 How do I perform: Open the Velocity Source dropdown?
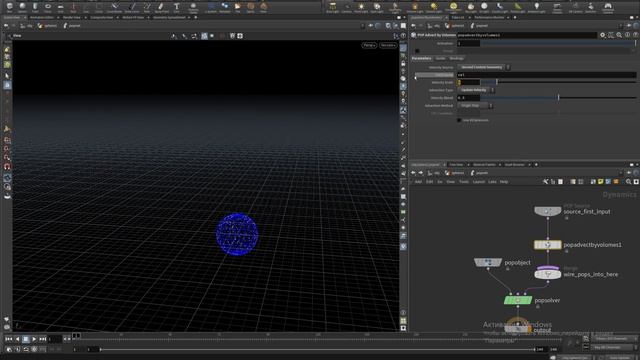[x=483, y=67]
